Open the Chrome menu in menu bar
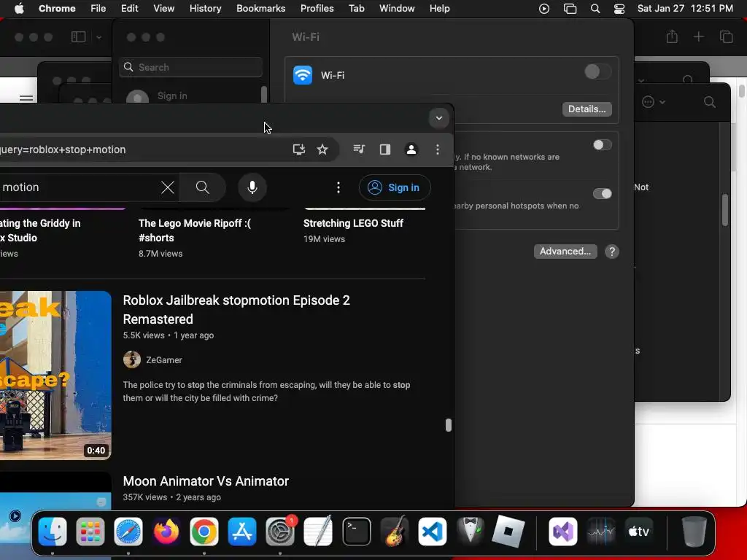 tap(57, 9)
